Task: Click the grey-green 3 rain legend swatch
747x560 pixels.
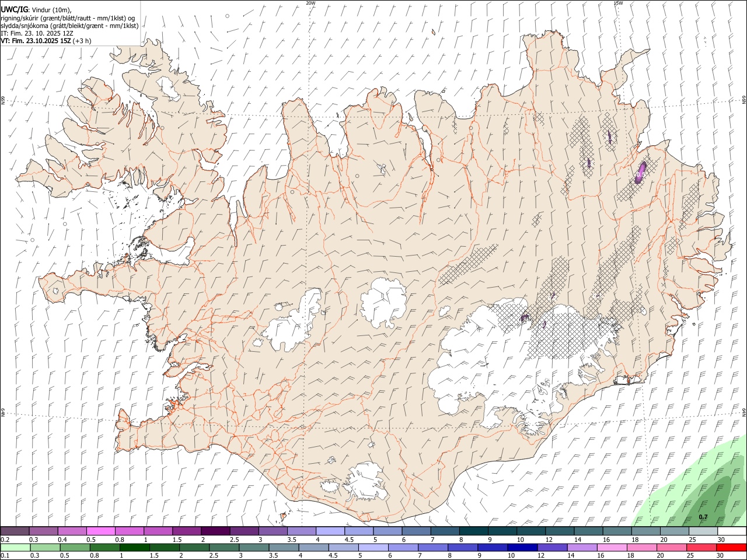Action: [x=254, y=547]
